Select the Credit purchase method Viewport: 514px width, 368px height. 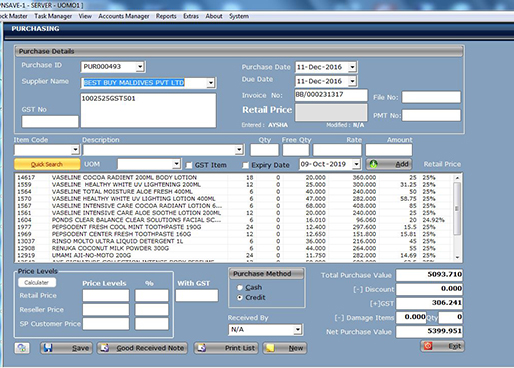point(239,298)
